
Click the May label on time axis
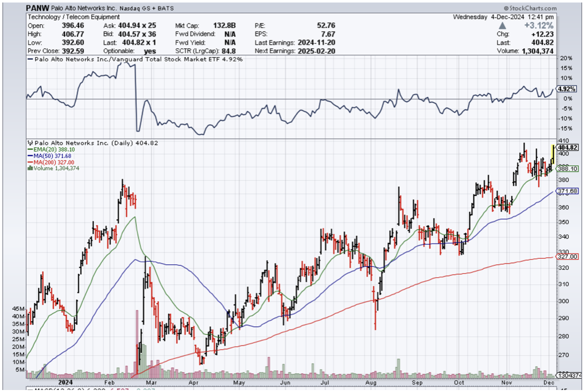[x=239, y=383]
